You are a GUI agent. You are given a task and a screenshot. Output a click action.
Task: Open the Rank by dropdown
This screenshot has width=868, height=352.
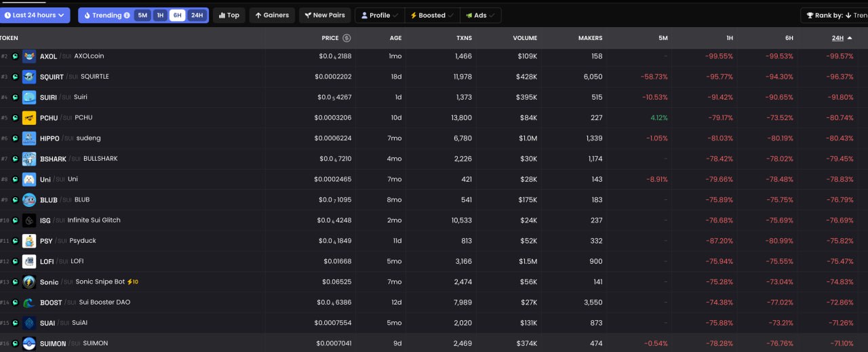(834, 15)
